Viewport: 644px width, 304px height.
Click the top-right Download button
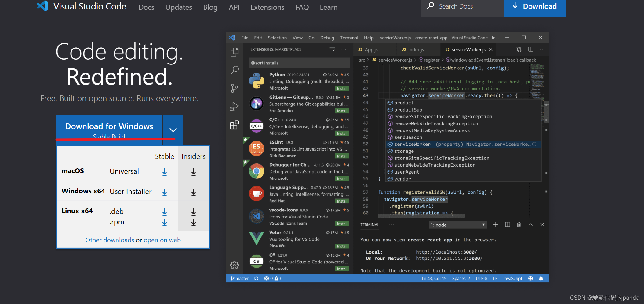535,7
